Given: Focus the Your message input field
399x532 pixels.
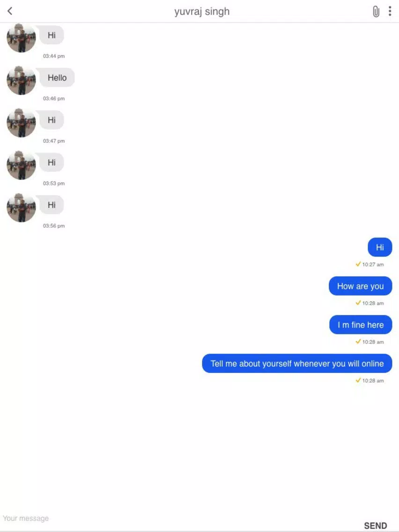Looking at the screenshot, I should pyautogui.click(x=177, y=518).
